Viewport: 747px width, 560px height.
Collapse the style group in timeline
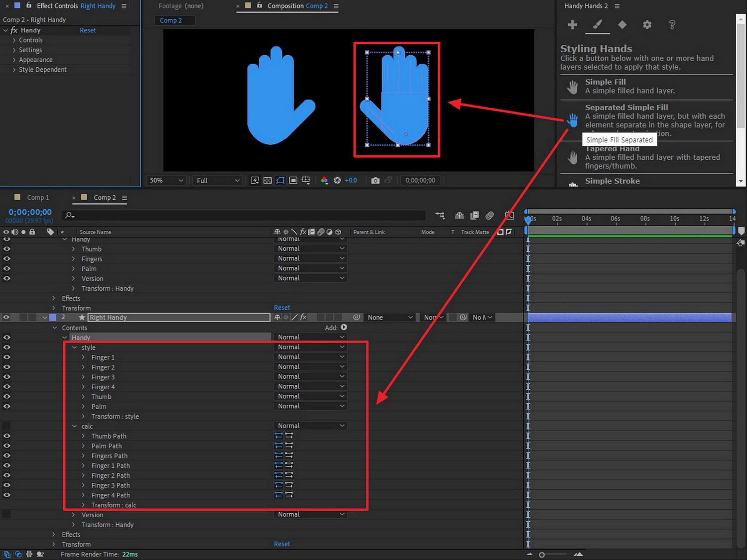[x=75, y=347]
